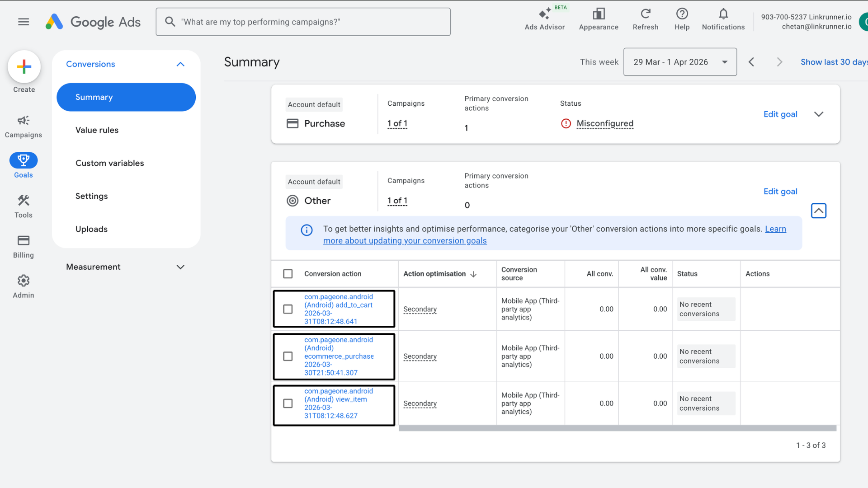This screenshot has width=868, height=488.
Task: Open the main hamburger menu
Action: [x=24, y=22]
